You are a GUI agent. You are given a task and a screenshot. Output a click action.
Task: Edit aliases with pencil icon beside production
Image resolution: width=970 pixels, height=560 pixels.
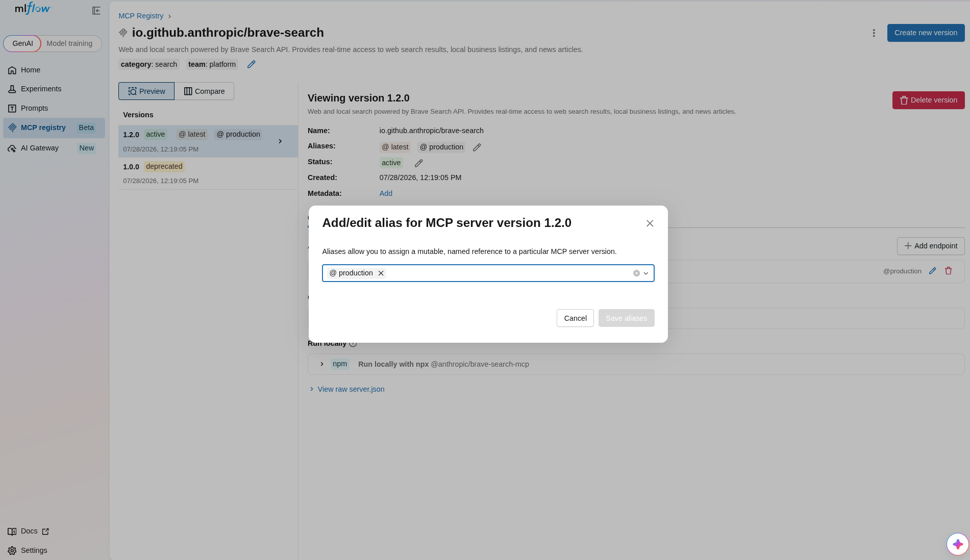(477, 147)
